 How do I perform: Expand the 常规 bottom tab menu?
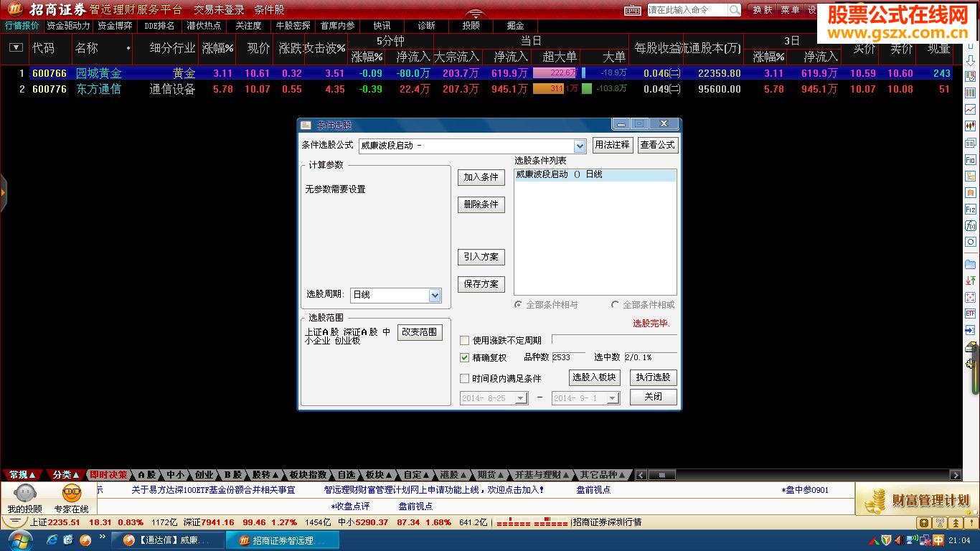22,475
